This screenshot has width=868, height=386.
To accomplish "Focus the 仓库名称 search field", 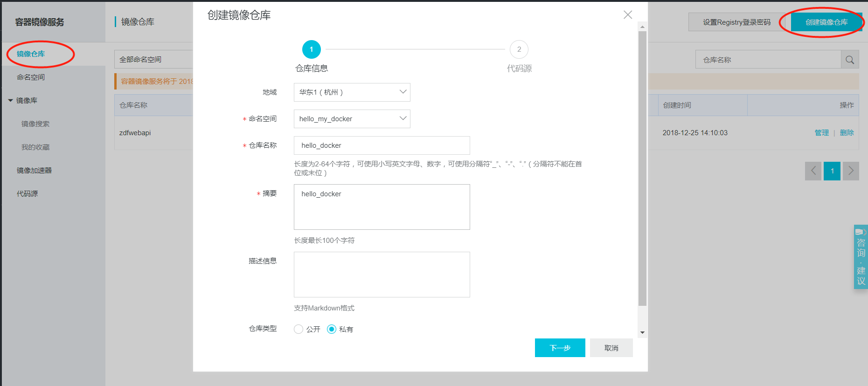I will click(768, 60).
